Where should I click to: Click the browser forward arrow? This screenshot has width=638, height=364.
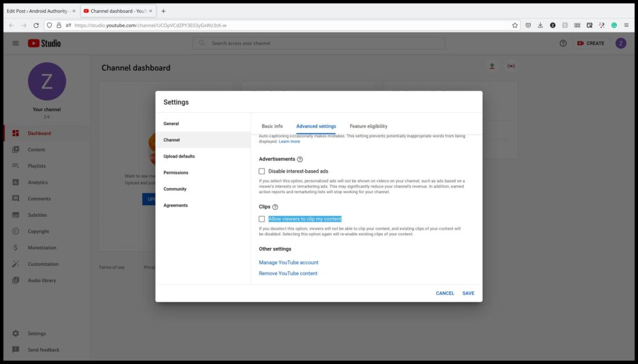[x=24, y=25]
